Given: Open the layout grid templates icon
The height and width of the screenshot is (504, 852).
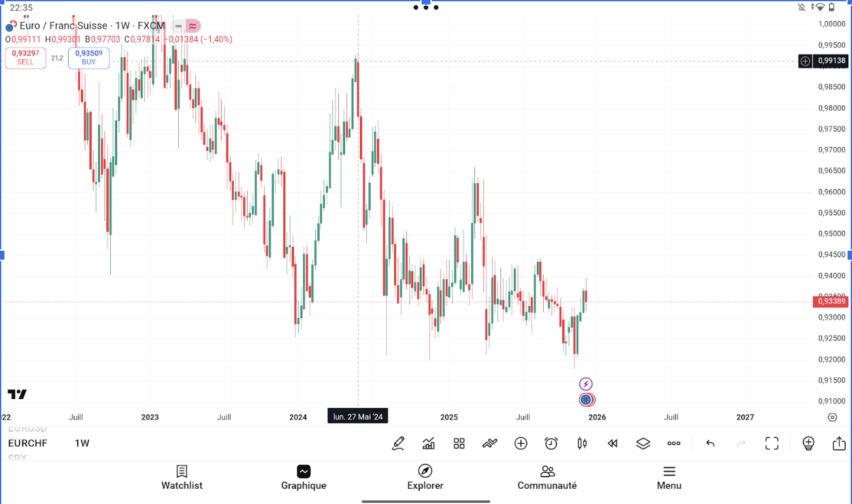Looking at the screenshot, I should click(x=459, y=444).
